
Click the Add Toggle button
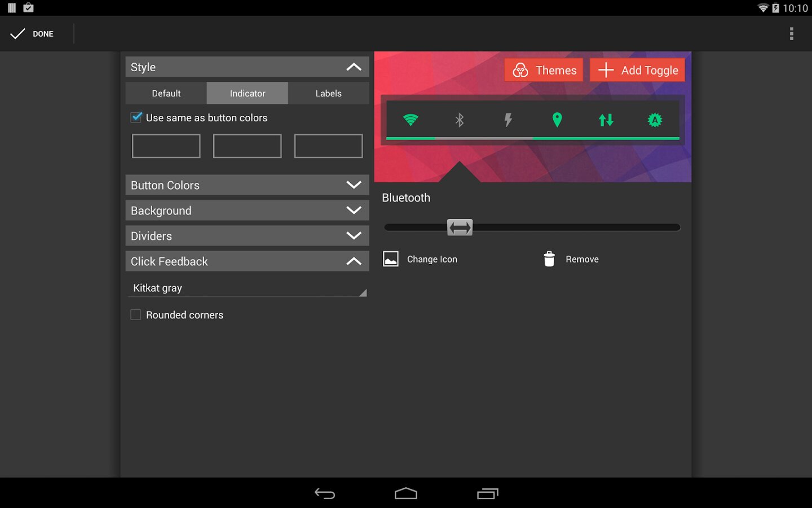[637, 70]
